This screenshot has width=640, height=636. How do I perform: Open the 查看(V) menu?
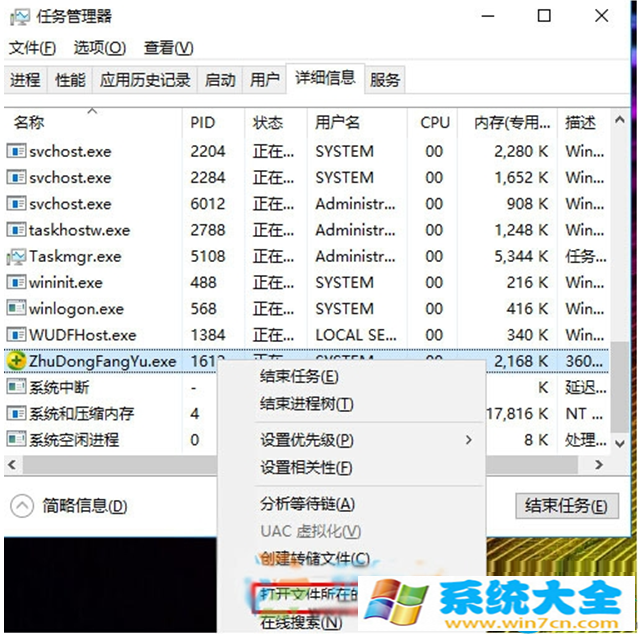click(x=168, y=48)
